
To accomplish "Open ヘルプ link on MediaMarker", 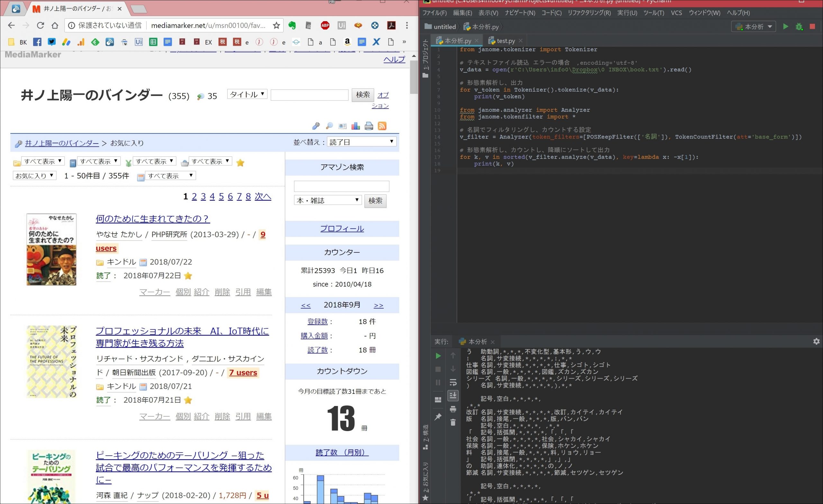I will pos(394,59).
